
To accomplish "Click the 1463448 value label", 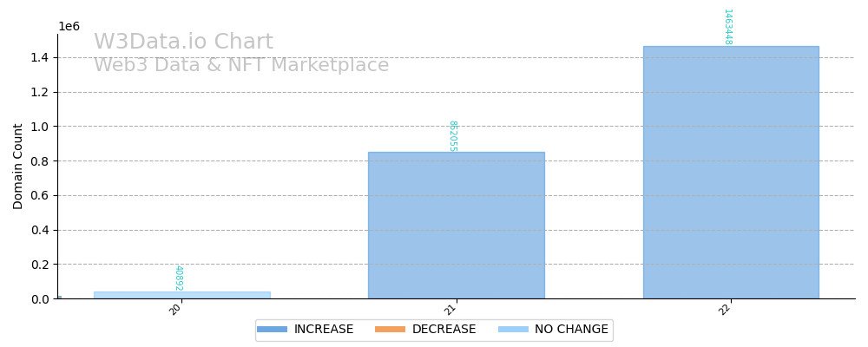I will point(727,27).
